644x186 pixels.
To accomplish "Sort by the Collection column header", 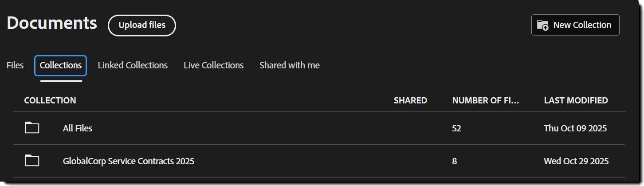I will (x=50, y=100).
